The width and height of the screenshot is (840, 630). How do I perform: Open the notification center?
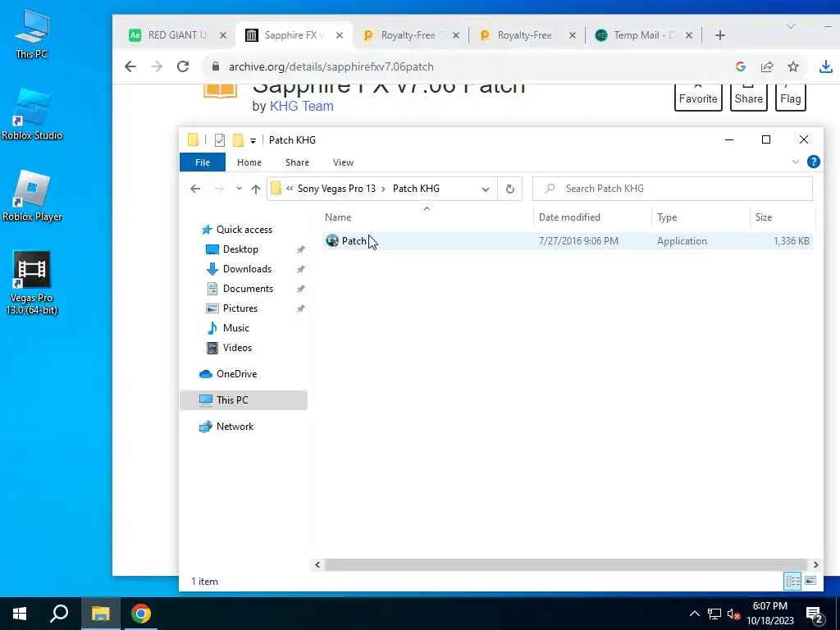(x=815, y=614)
